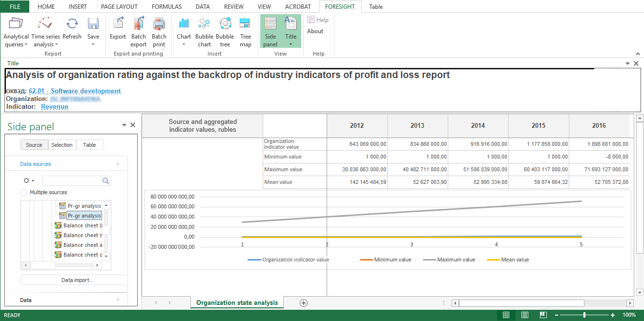The width and height of the screenshot is (644, 321).
Task: Insert a Bubble tree
Action: (x=225, y=32)
